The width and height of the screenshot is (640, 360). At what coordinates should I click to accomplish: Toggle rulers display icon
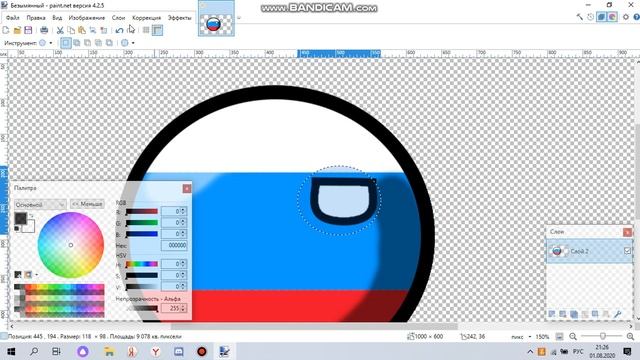158,30
